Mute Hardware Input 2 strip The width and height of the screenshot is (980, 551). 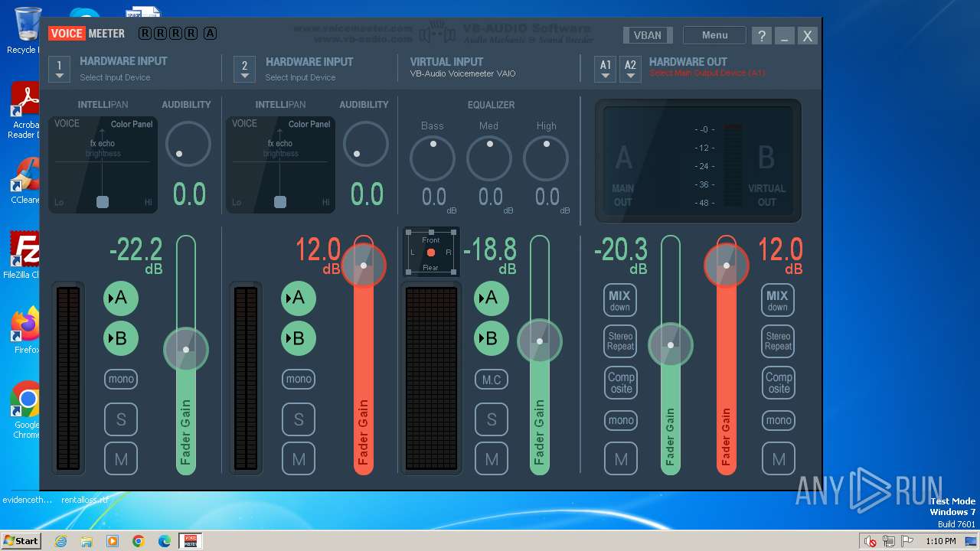pos(299,459)
